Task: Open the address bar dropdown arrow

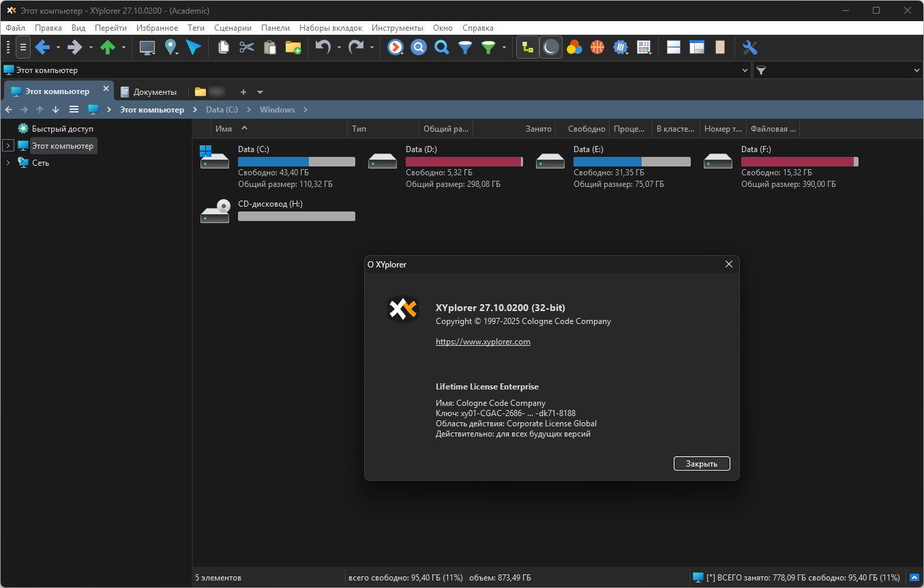Action: 745,70
